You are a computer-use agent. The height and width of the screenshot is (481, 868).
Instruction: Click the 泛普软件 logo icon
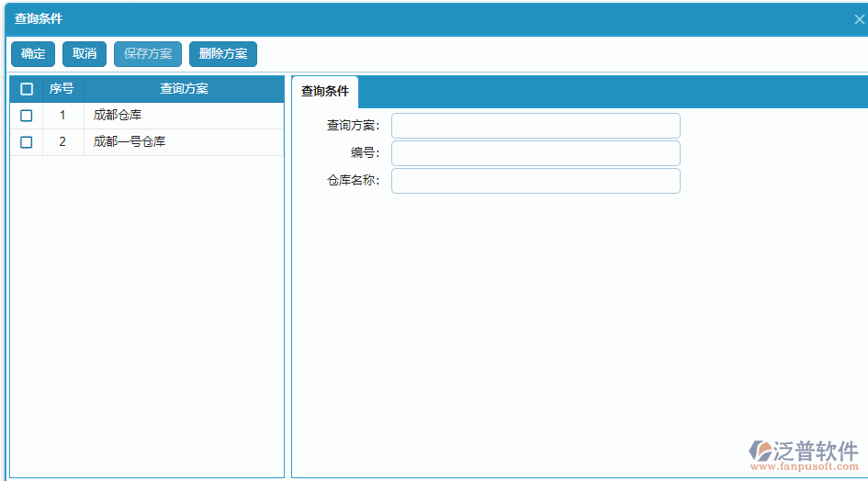[761, 450]
